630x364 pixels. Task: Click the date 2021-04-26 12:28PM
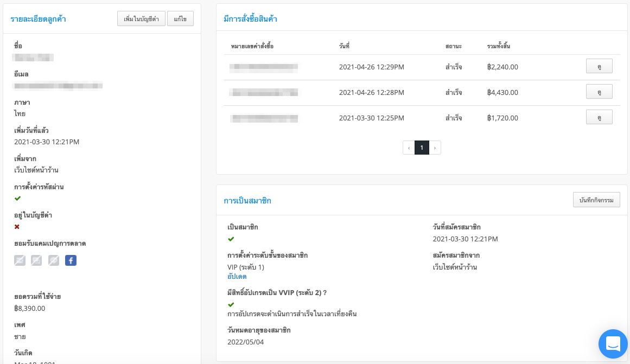[372, 92]
